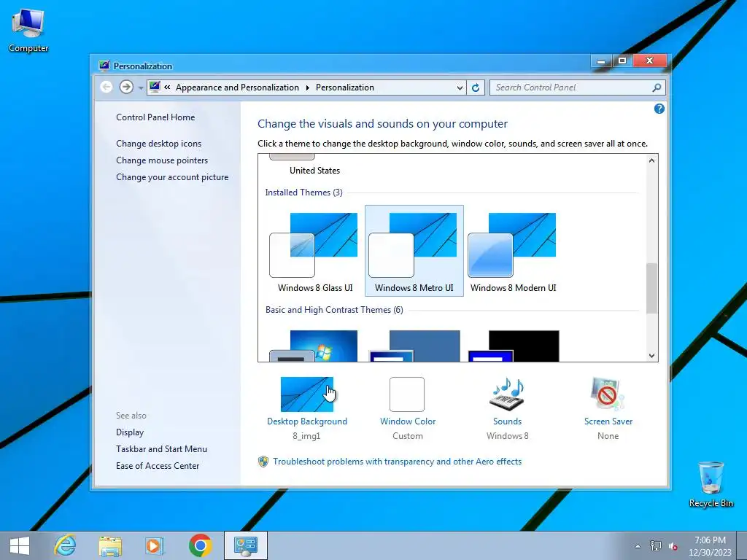Image resolution: width=747 pixels, height=560 pixels.
Task: Open Ease of Access Center link
Action: pyautogui.click(x=158, y=466)
